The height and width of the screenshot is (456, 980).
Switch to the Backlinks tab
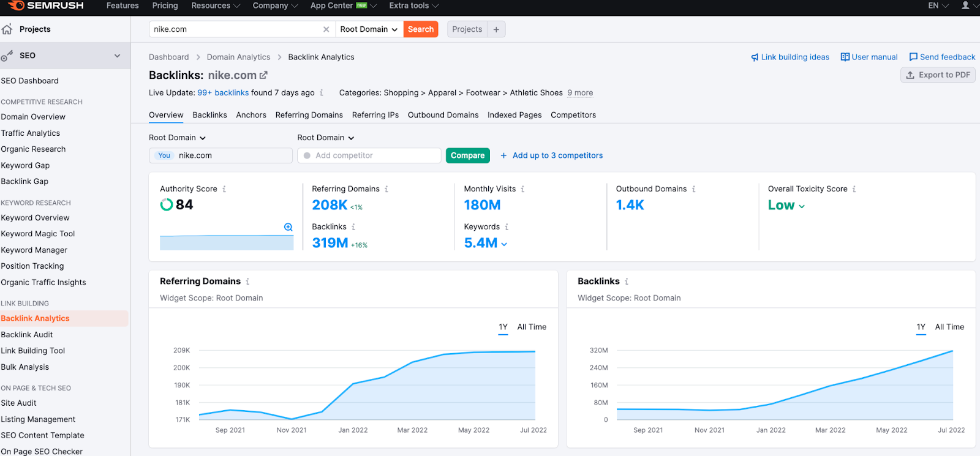209,115
